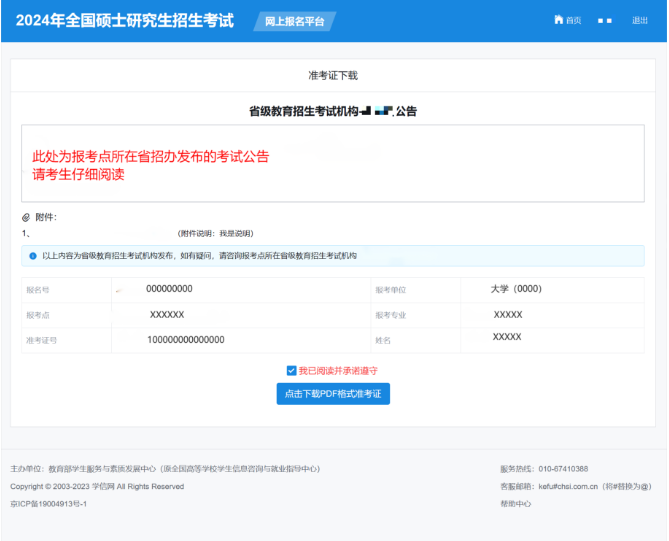The image size is (669, 541).
Task: Click the blue info icon in notice bar
Action: 32,256
